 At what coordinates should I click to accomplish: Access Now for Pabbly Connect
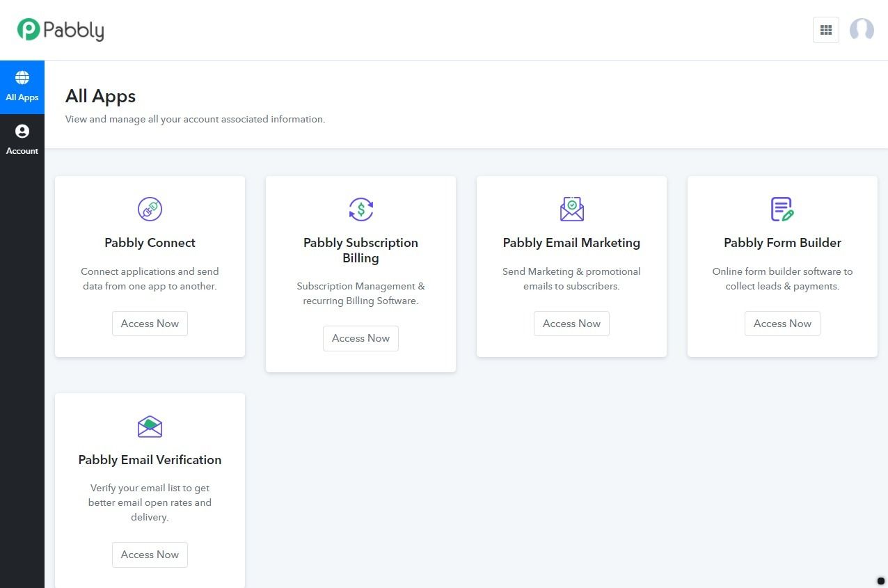[x=150, y=324]
